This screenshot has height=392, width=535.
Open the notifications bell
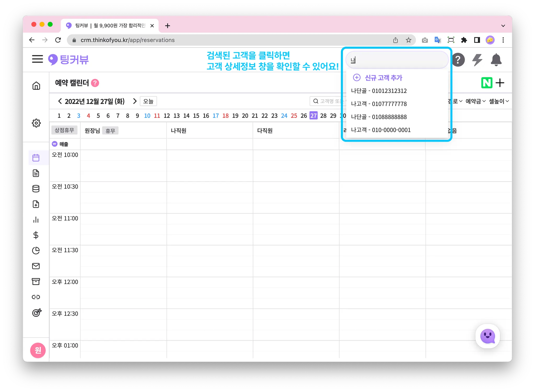coord(496,60)
